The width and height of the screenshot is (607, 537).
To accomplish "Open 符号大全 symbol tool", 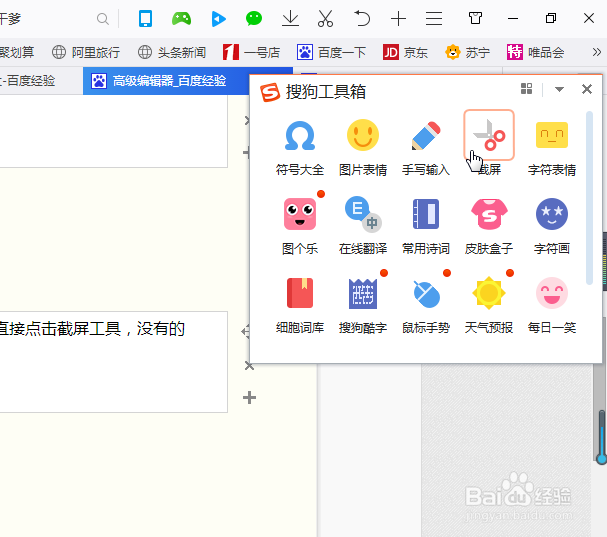I will pos(300,147).
